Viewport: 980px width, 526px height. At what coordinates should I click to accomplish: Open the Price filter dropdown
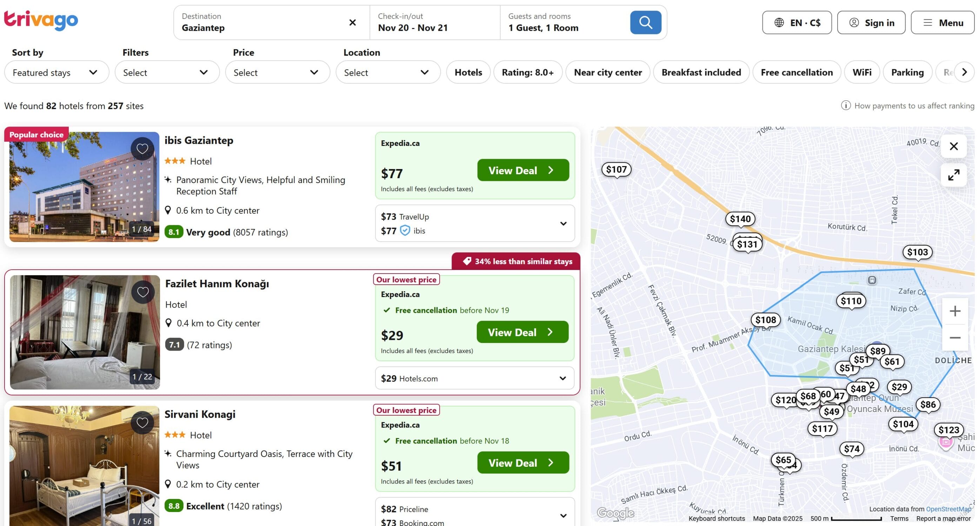(x=277, y=72)
